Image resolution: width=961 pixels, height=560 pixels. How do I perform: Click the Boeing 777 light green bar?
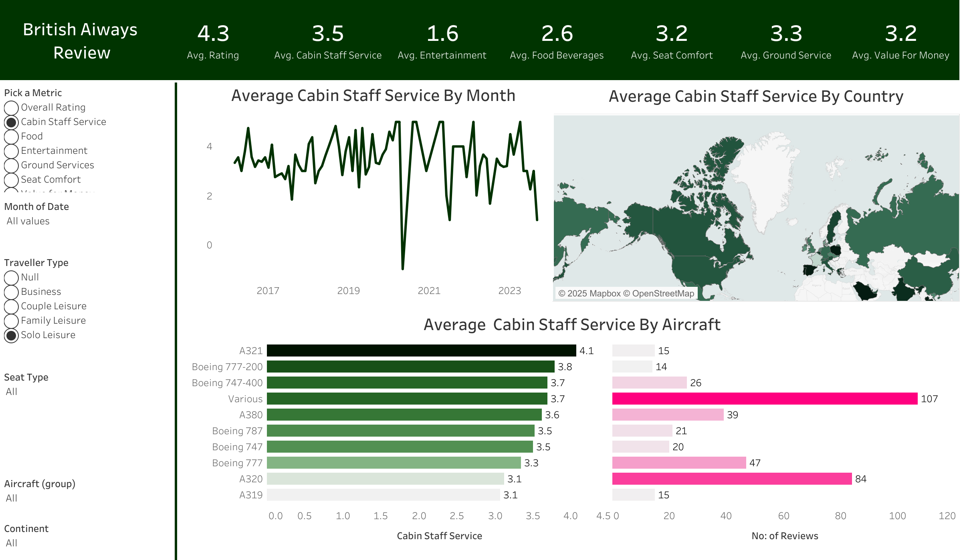click(x=394, y=463)
